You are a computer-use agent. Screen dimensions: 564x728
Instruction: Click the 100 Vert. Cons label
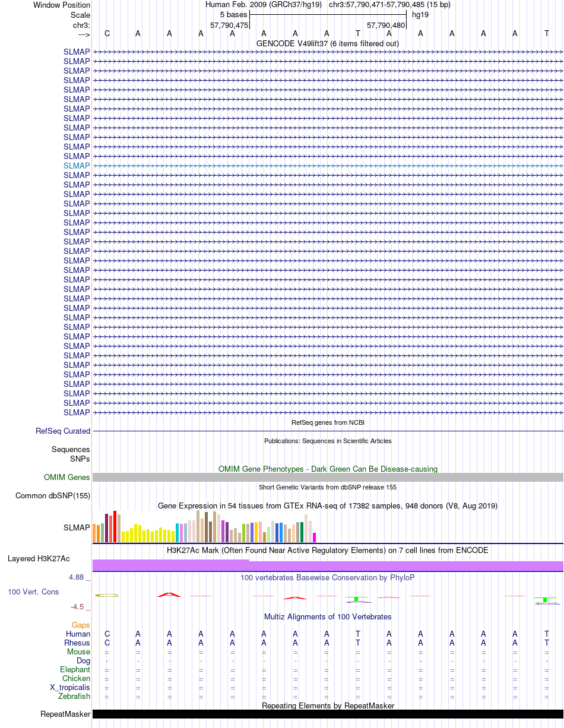click(33, 592)
